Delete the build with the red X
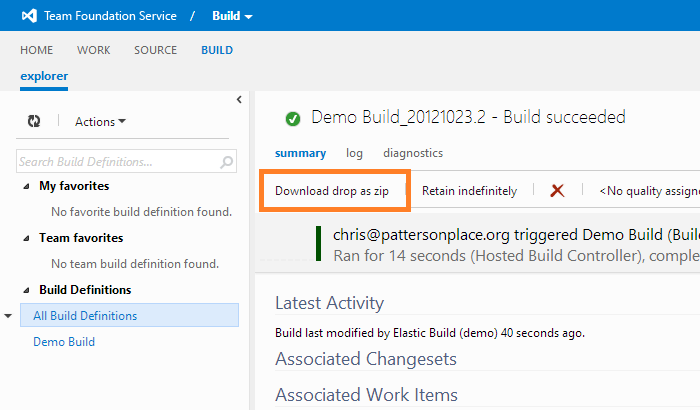This screenshot has height=410, width=700. tap(557, 191)
